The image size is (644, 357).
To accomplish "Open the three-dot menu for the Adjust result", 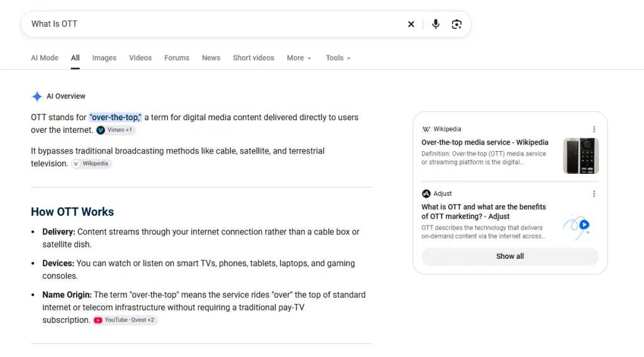I will pos(594,194).
